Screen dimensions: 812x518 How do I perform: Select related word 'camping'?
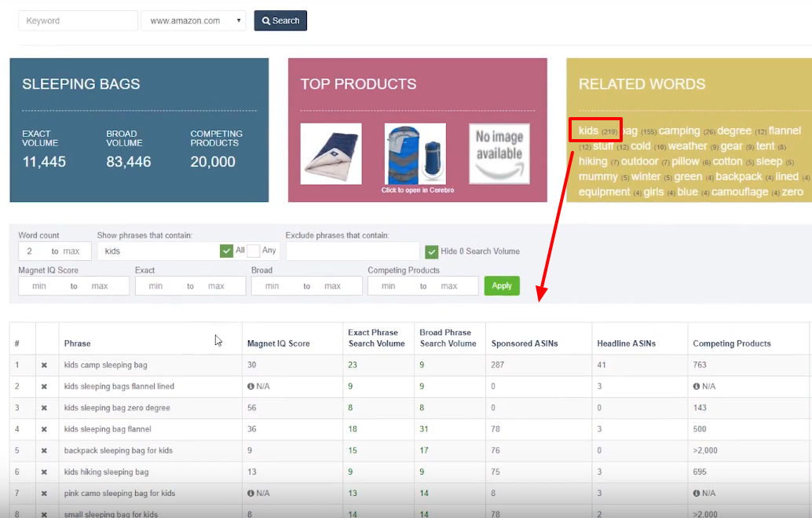coord(679,130)
